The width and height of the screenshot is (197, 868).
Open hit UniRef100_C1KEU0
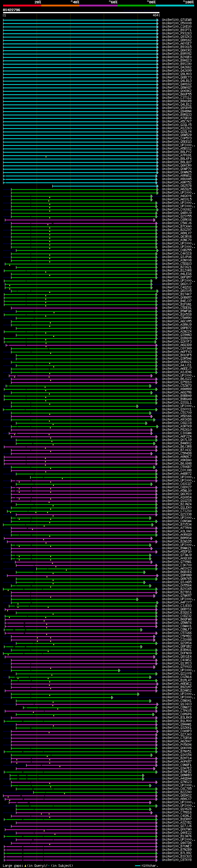tap(177, 26)
